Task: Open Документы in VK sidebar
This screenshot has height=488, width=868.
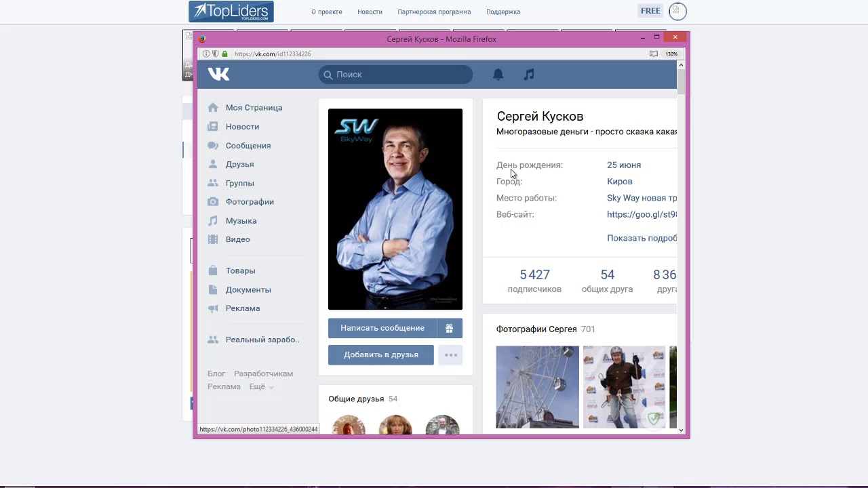Action: pos(248,289)
